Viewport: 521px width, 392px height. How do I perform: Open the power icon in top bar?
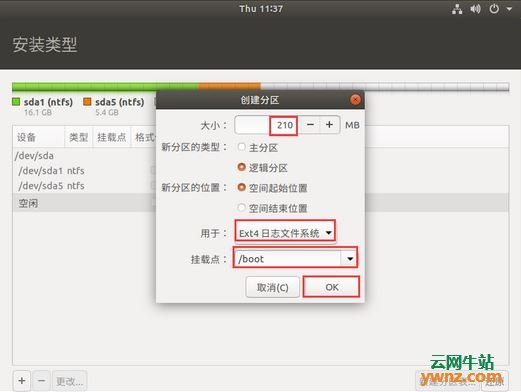coord(494,9)
